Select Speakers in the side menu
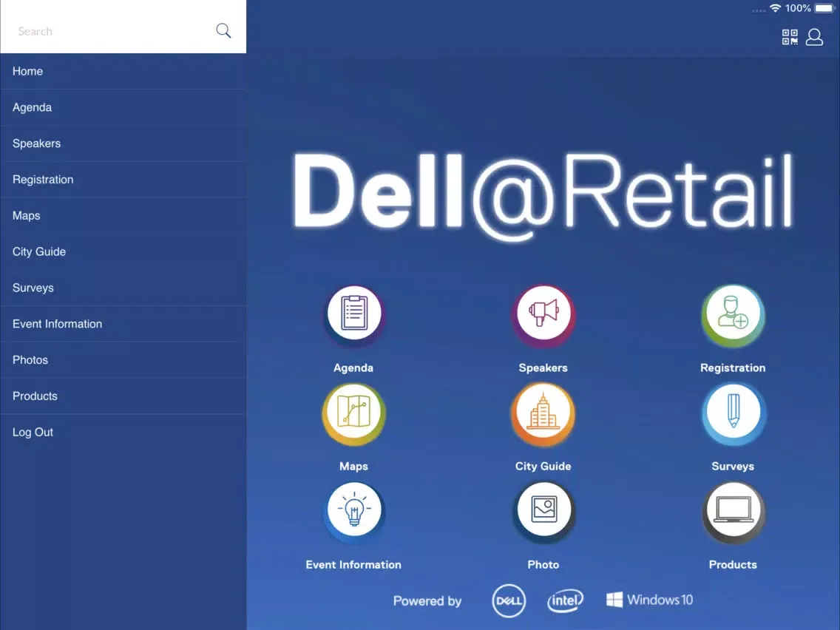Viewport: 840px width, 630px height. tap(123, 143)
